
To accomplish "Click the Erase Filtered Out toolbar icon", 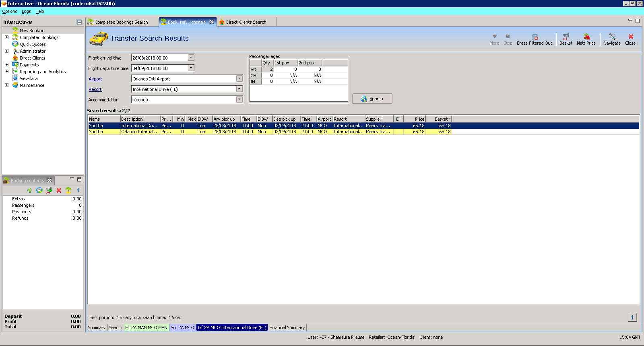I will (535, 37).
